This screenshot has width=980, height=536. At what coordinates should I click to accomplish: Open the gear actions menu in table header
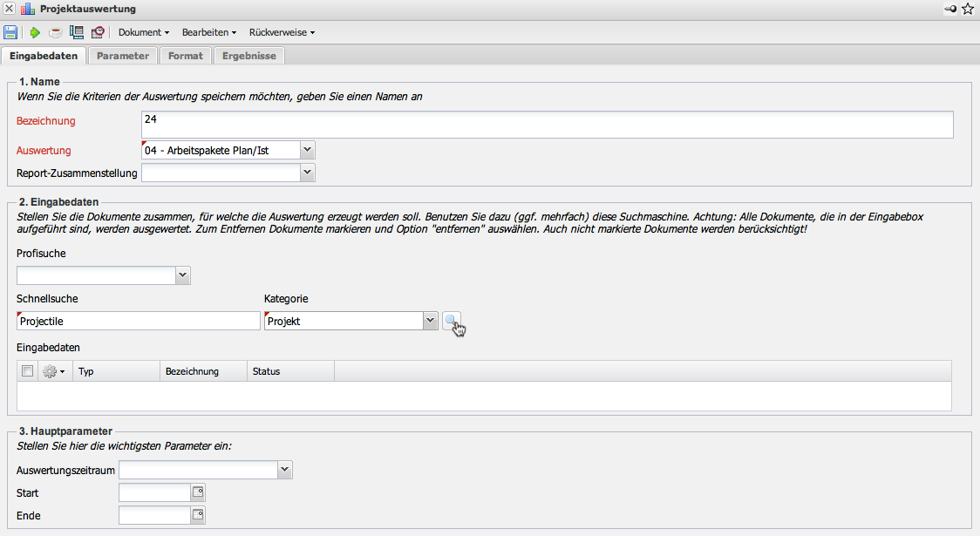click(54, 371)
